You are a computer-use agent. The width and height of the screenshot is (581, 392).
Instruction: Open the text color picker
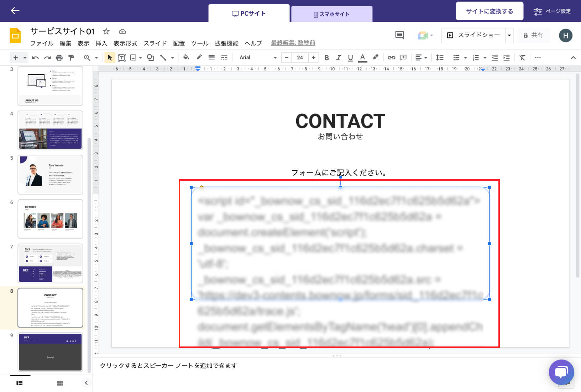click(x=362, y=58)
